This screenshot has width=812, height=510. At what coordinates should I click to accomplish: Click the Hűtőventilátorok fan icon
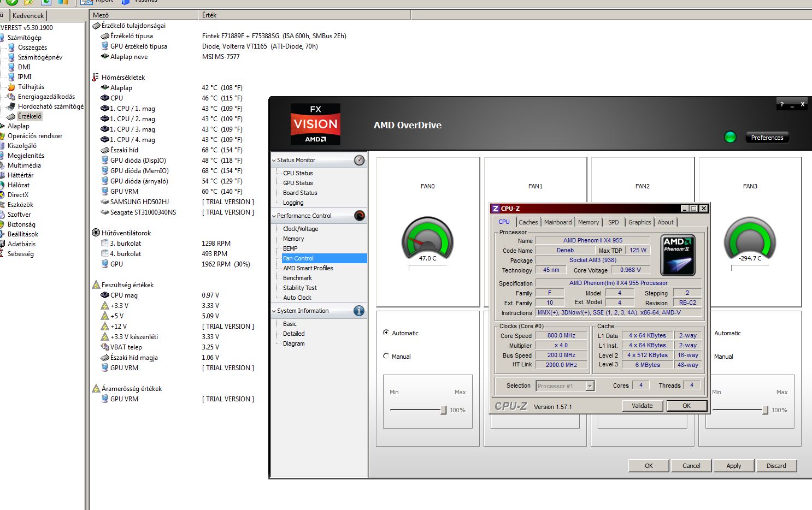[96, 233]
